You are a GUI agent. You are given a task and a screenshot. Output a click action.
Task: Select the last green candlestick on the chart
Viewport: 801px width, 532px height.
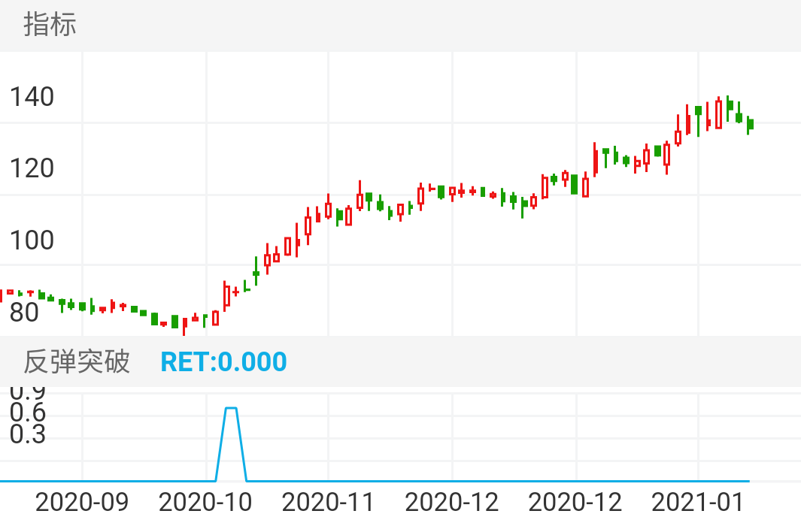pyautogui.click(x=750, y=124)
